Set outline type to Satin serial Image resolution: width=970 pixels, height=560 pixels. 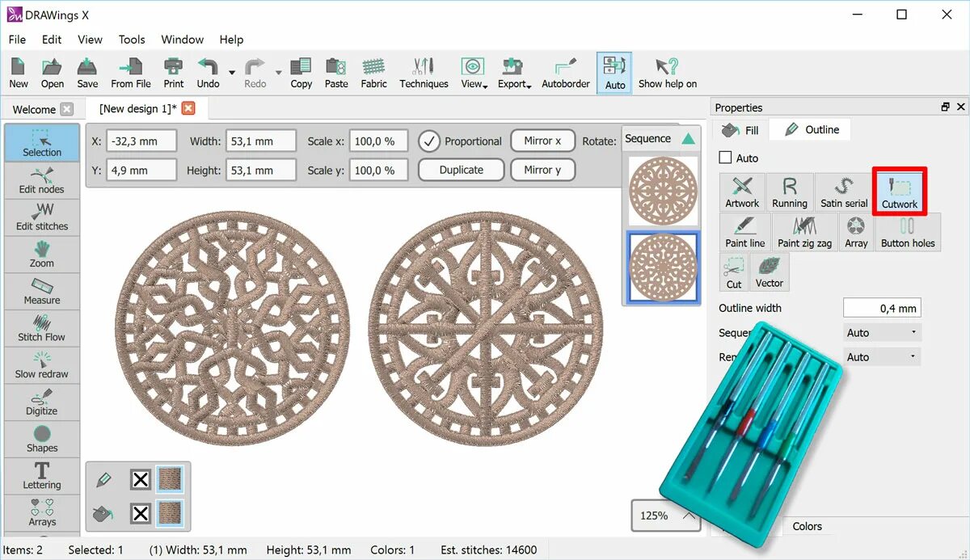pos(844,193)
